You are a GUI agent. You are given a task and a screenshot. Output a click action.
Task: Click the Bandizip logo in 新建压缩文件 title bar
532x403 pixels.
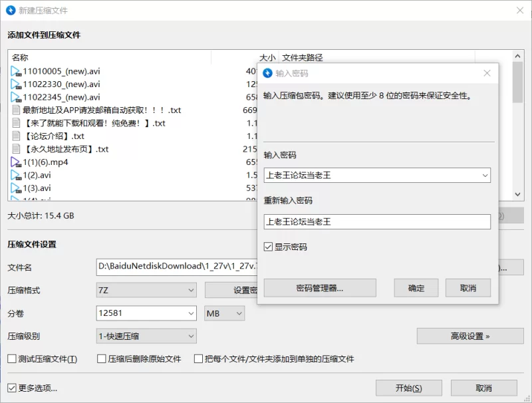[11, 10]
